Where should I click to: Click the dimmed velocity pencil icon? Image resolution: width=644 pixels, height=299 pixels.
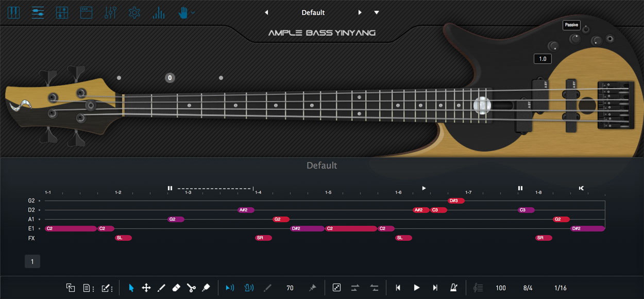[x=267, y=288]
